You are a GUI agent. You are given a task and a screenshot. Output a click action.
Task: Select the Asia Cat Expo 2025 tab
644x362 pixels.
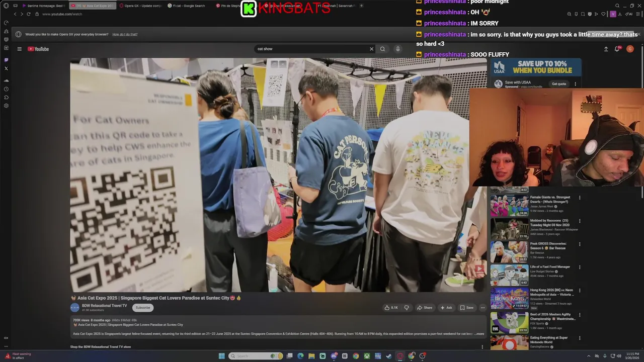pyautogui.click(x=94, y=6)
